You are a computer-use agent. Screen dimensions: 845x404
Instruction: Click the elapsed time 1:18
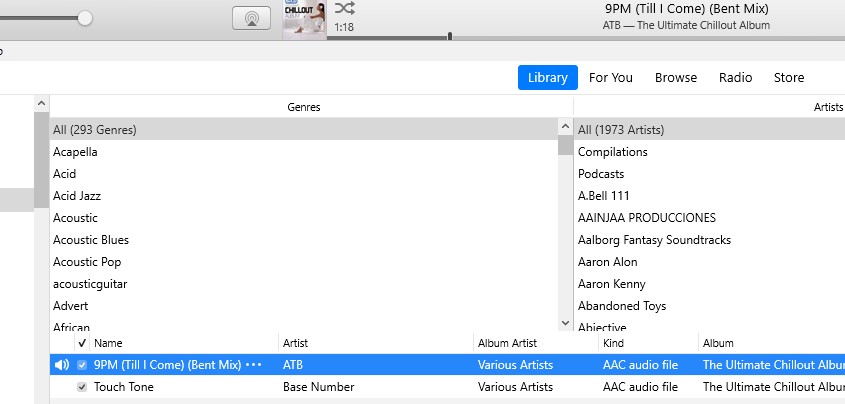344,27
